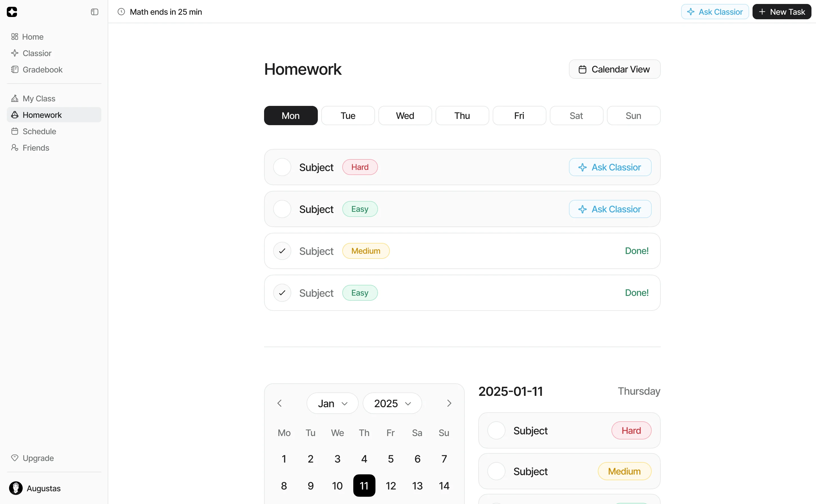The width and height of the screenshot is (816, 504).
Task: Click the New Task button
Action: (x=781, y=12)
